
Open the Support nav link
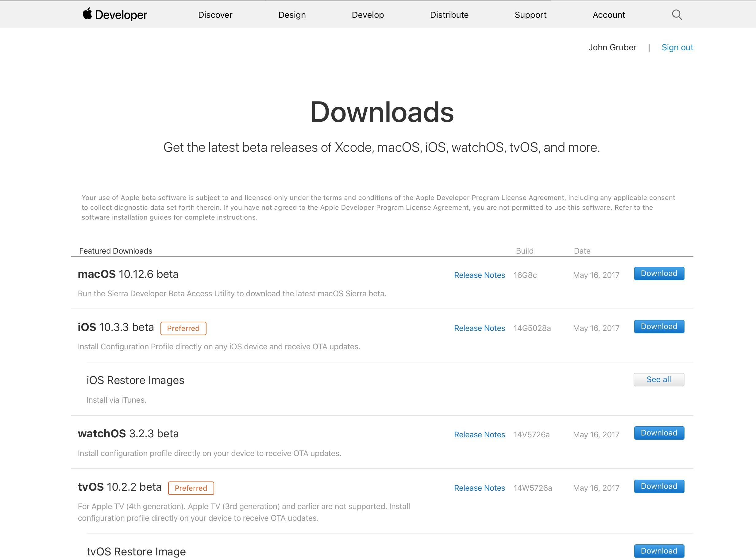(x=530, y=15)
